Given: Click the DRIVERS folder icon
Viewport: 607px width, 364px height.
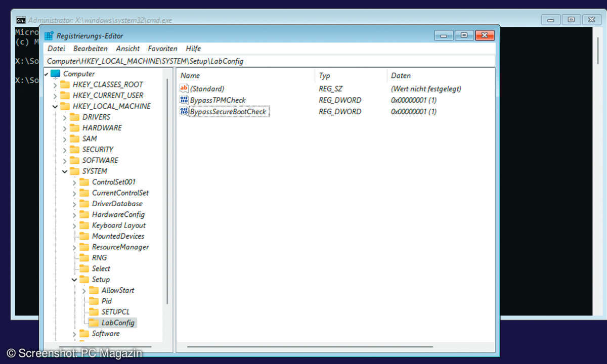Looking at the screenshot, I should 74,117.
